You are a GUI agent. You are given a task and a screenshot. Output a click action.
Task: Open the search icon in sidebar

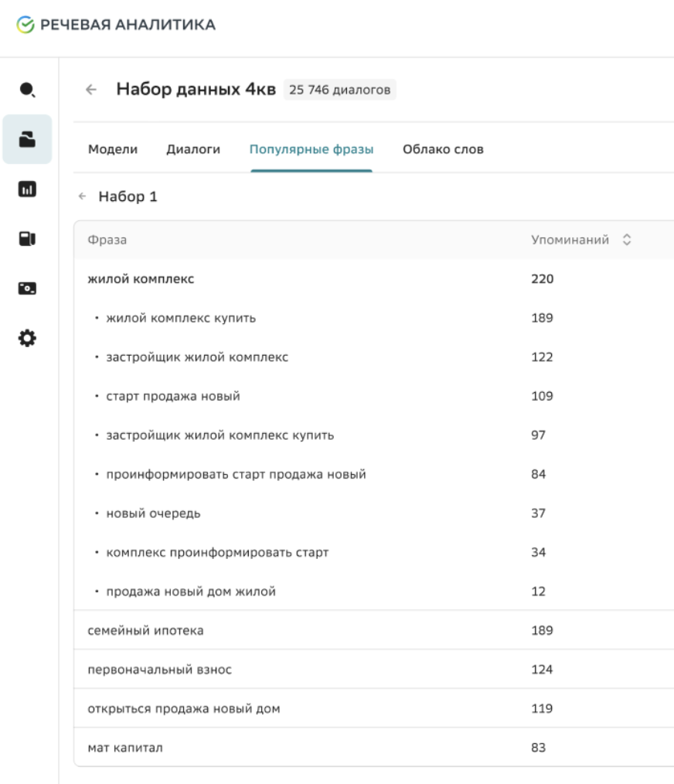coord(27,90)
